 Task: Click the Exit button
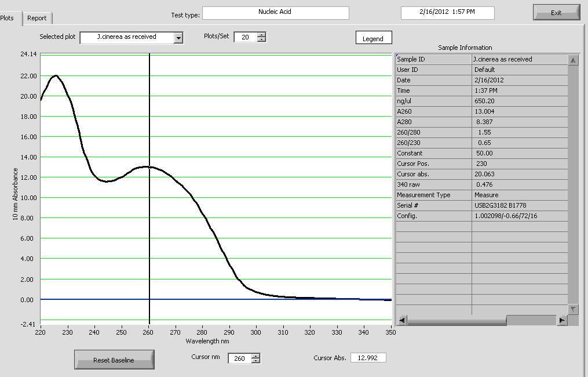[x=556, y=12]
